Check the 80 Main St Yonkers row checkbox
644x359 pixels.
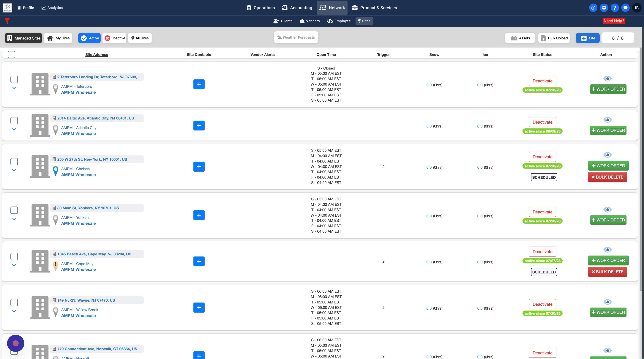pos(14,210)
